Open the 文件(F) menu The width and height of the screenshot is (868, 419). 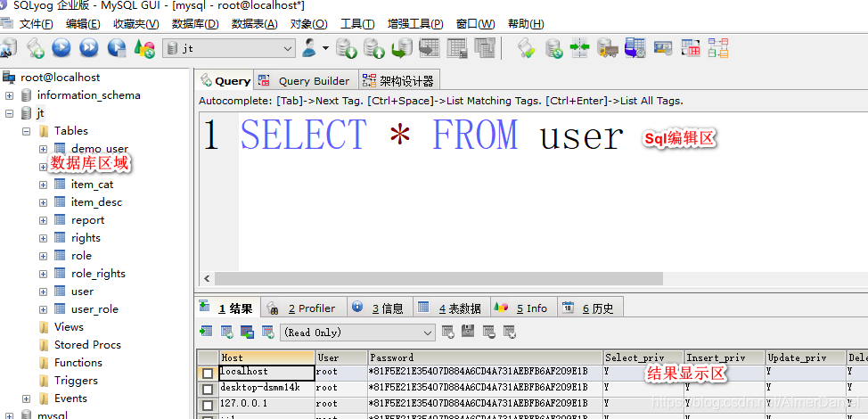[x=36, y=24]
